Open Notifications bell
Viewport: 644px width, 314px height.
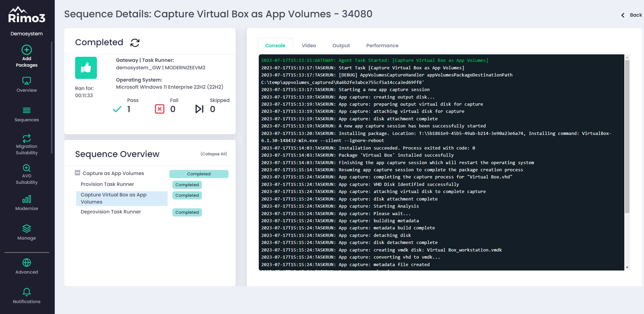click(27, 296)
